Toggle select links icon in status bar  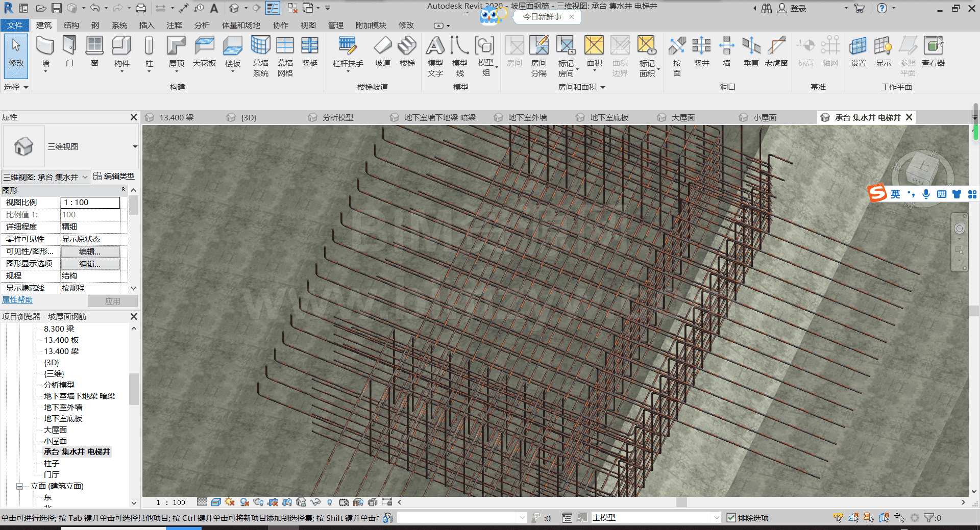click(838, 518)
